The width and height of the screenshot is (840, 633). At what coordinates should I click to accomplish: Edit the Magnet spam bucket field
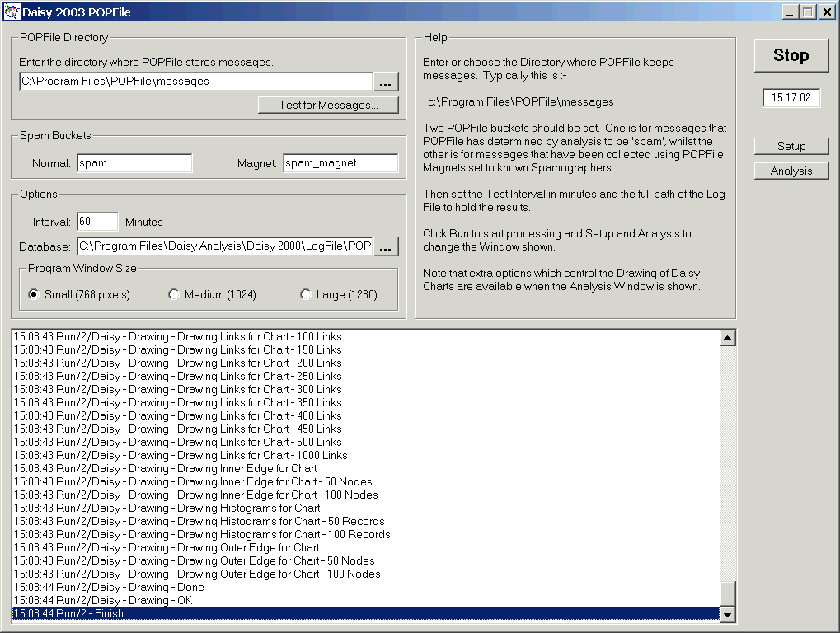(x=340, y=163)
